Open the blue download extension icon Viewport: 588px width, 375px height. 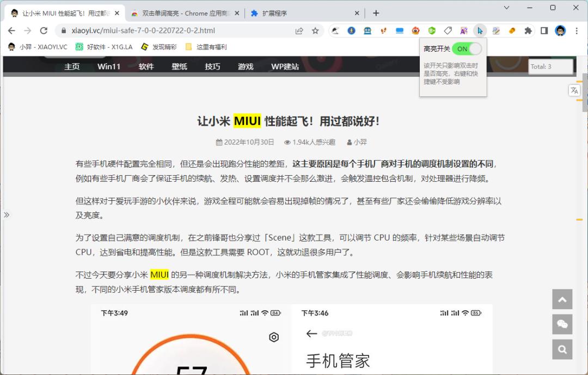[351, 31]
